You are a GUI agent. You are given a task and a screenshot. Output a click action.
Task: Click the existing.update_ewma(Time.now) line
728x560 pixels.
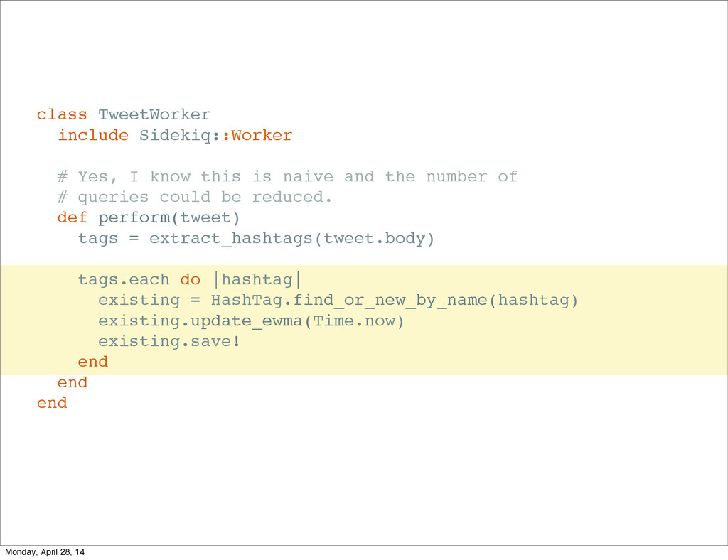coord(251,321)
